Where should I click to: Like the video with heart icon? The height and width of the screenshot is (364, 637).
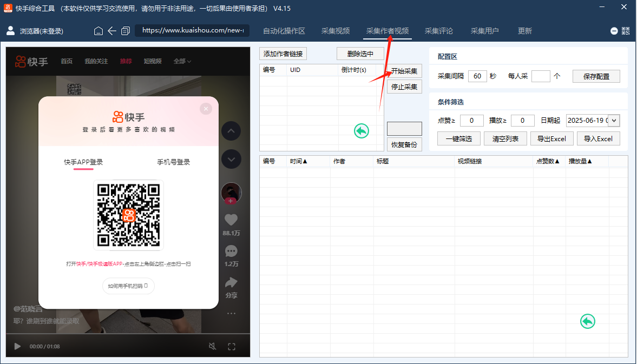tap(231, 220)
